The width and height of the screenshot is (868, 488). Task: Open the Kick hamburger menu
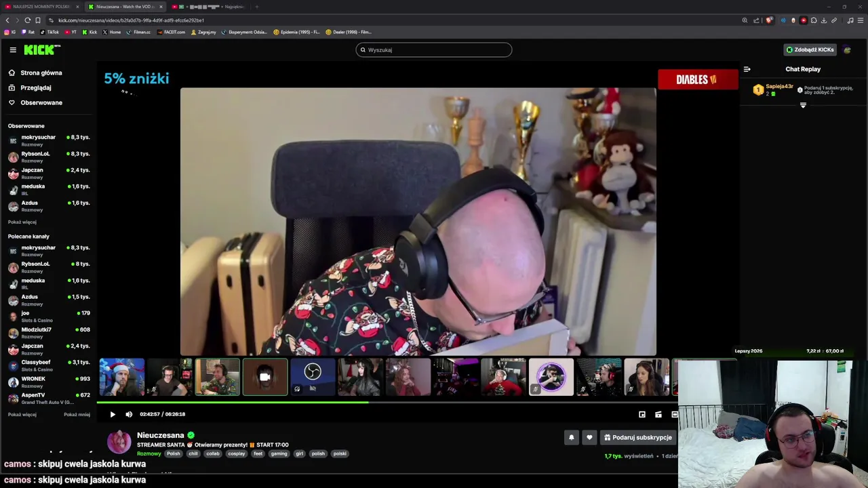pyautogui.click(x=13, y=49)
